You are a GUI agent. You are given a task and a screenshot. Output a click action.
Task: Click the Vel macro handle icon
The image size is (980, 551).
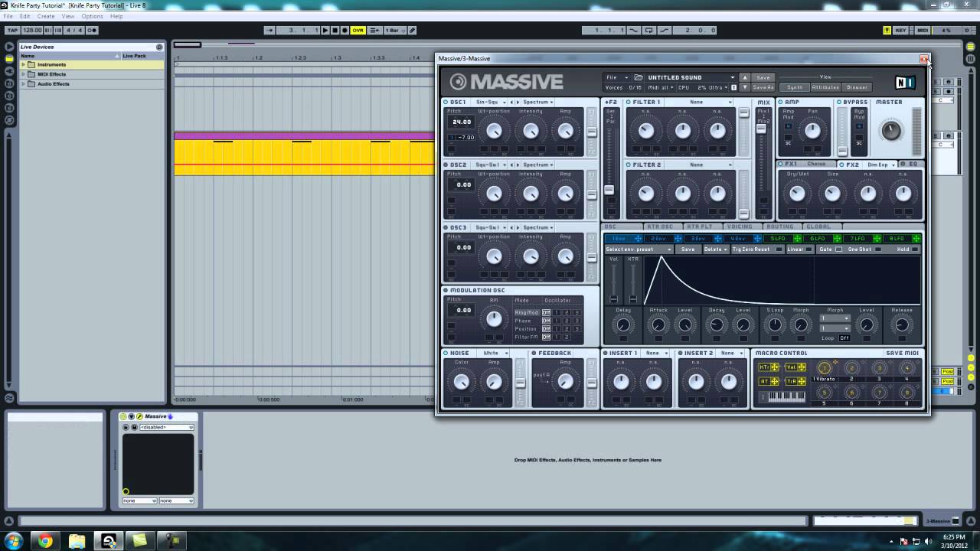coord(802,367)
